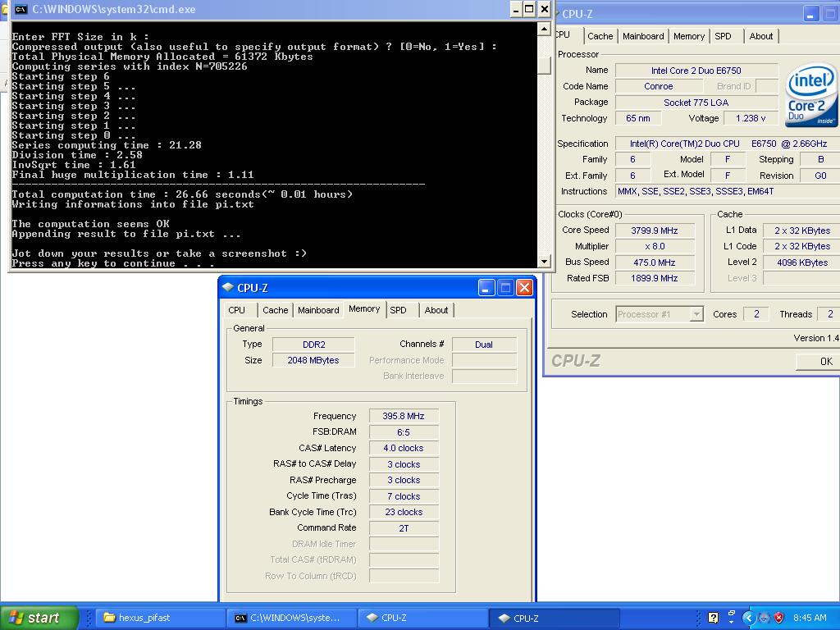Click the help question mark tray icon

point(713,618)
